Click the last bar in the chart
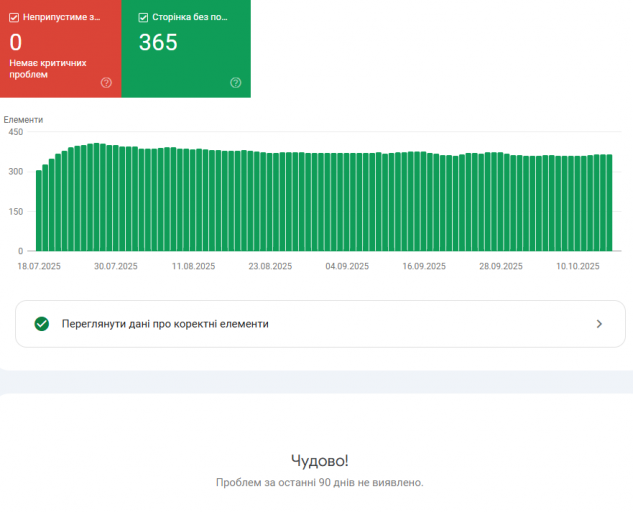The width and height of the screenshot is (633, 512). (x=610, y=203)
